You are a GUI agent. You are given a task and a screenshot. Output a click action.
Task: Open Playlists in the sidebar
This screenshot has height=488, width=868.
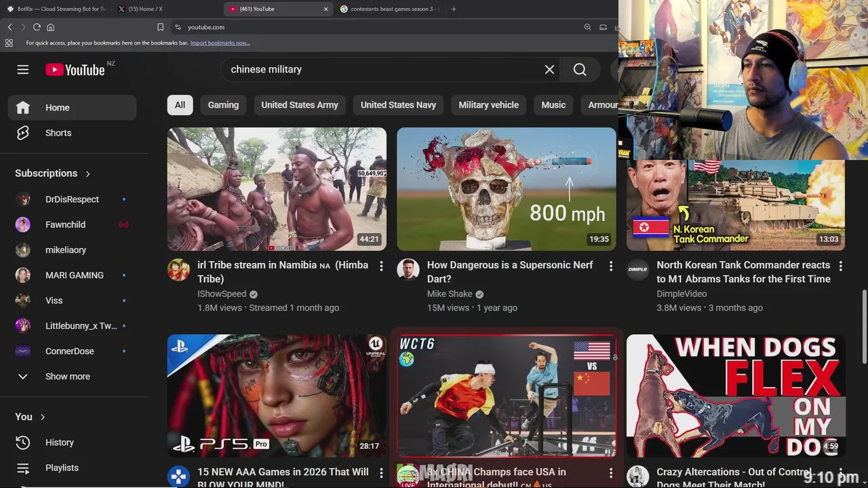(x=72, y=468)
